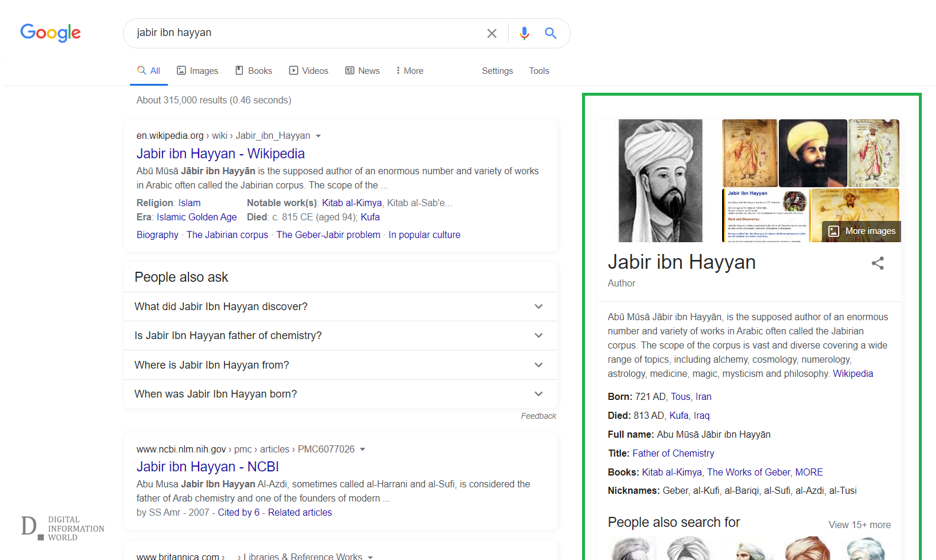Jump to the In popular culture section
The height and width of the screenshot is (560, 936).
coord(424,235)
